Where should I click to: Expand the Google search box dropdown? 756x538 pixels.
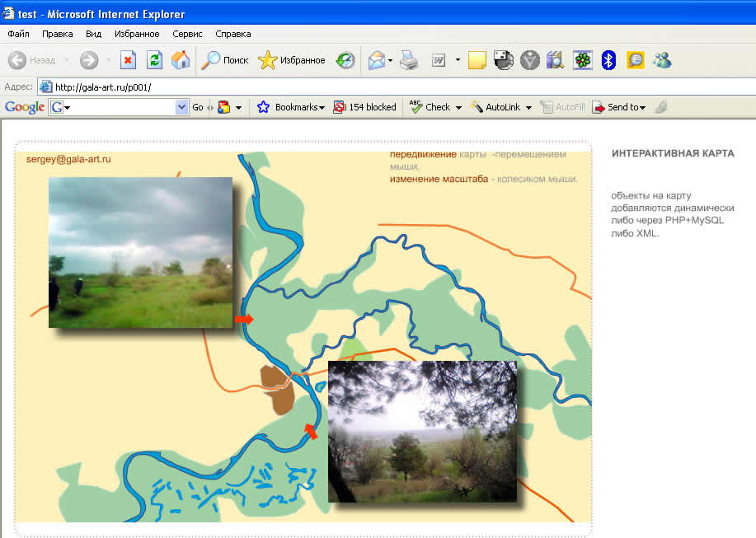tap(182, 107)
